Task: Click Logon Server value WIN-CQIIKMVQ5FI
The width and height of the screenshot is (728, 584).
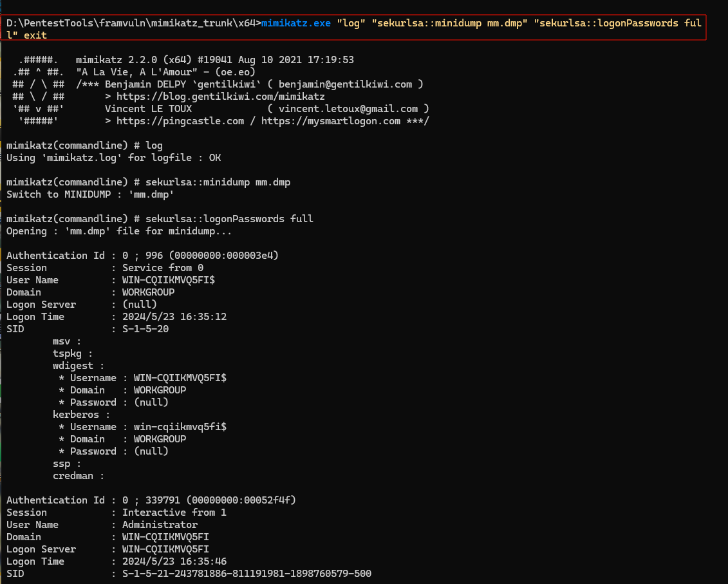Action: [x=165, y=549]
